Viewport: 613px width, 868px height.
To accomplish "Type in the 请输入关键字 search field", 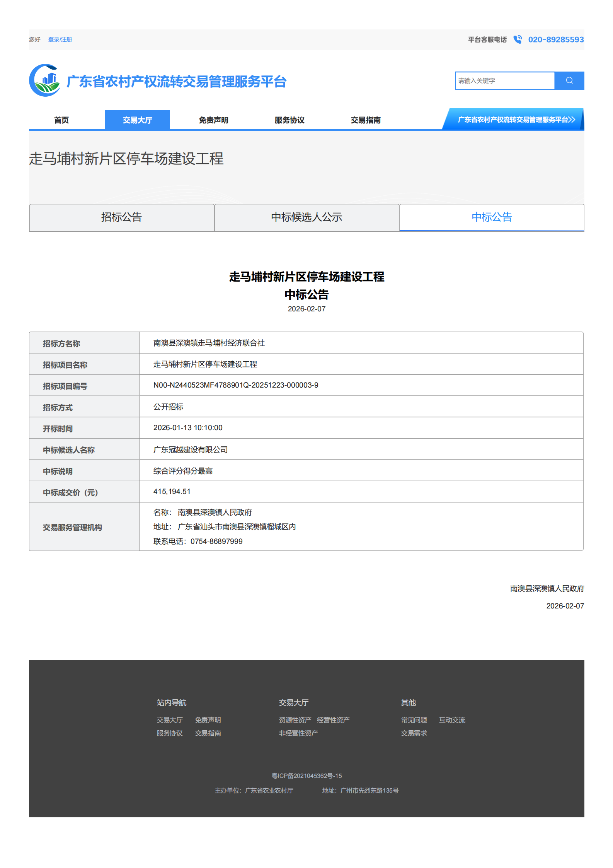I will coord(504,80).
